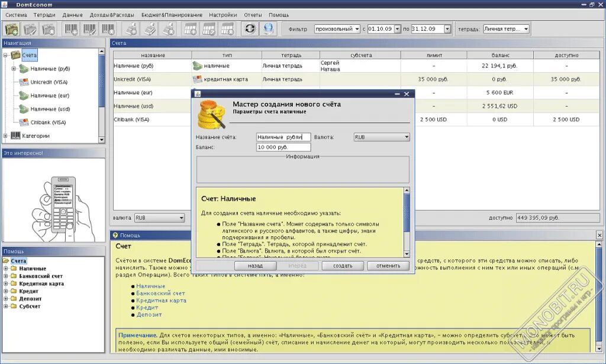The height and width of the screenshot is (364, 606).
Task: Click the cash icon of Наличные (eur) tree node
Action: point(24,95)
